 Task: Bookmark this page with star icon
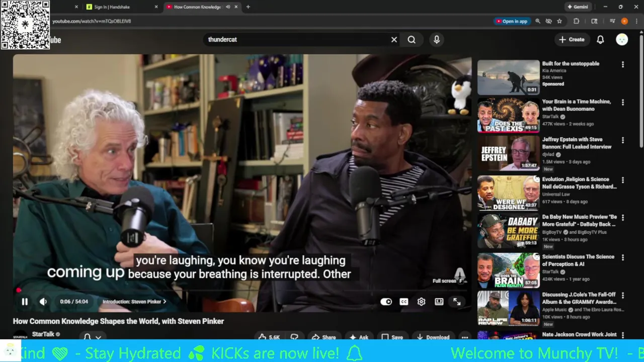[559, 21]
